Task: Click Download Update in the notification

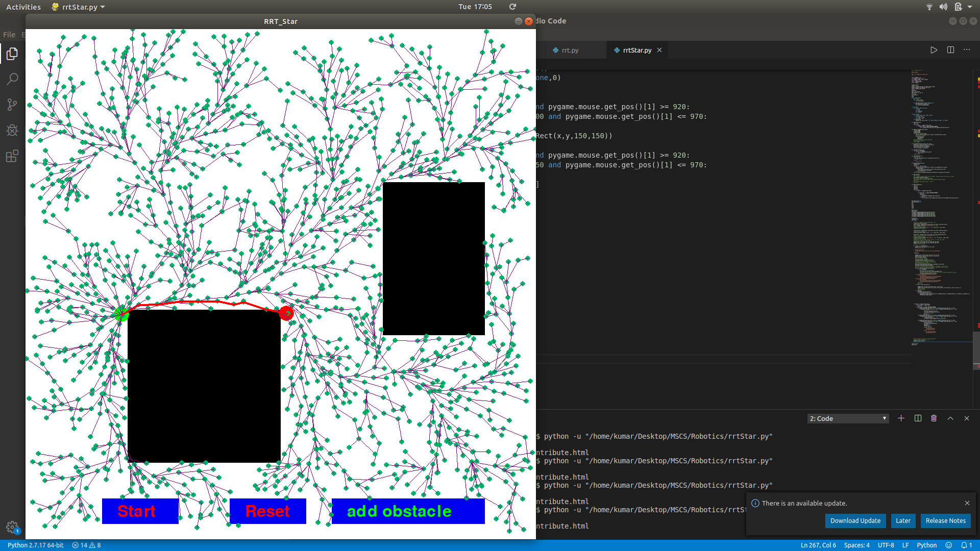Action: pos(855,521)
